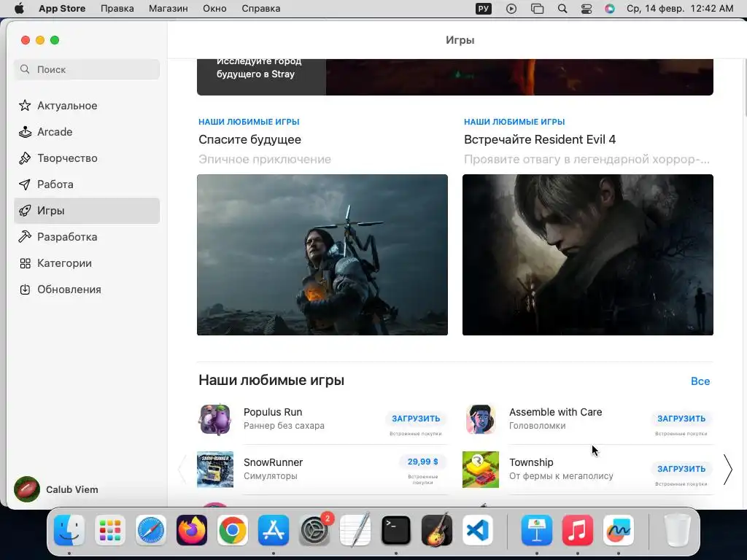
Task: Open the Справка menu
Action: click(260, 9)
